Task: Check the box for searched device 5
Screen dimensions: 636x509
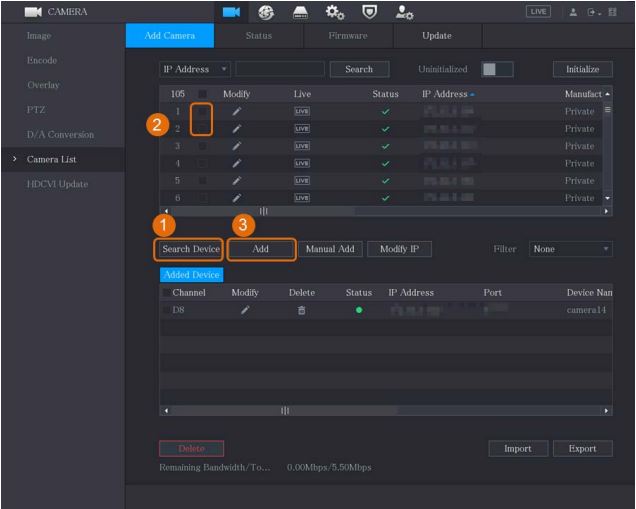Action: coord(202,180)
